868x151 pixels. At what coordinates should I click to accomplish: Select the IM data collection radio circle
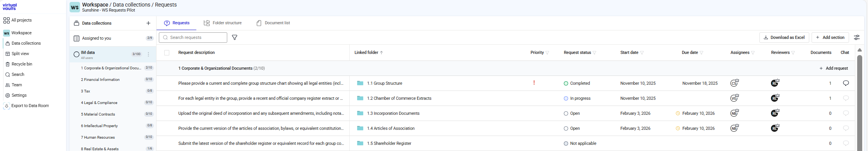[x=76, y=54]
